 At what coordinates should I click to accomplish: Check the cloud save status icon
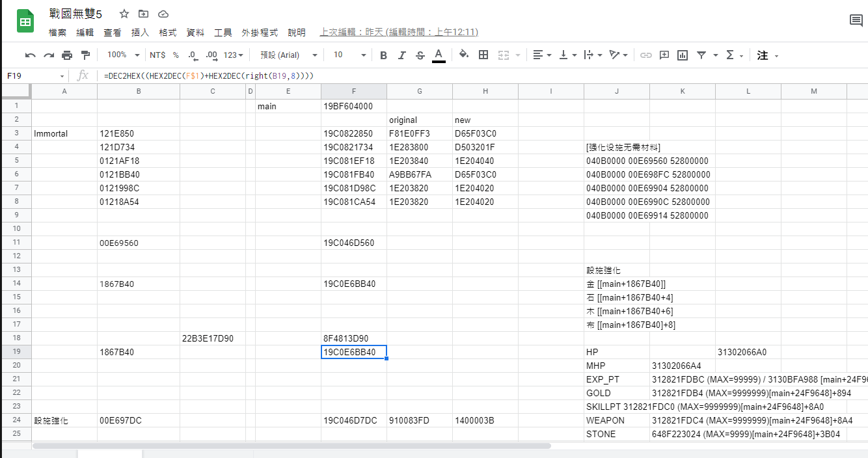(x=163, y=14)
